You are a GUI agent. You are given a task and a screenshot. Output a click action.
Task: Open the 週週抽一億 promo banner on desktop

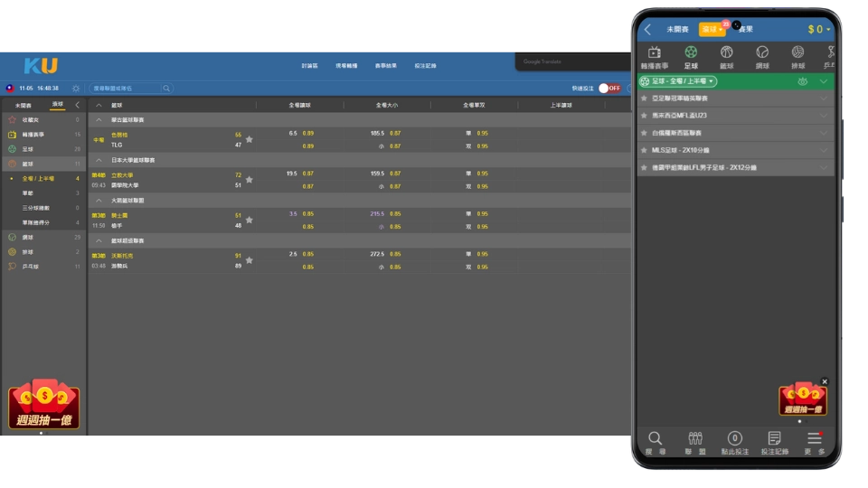[x=43, y=404]
